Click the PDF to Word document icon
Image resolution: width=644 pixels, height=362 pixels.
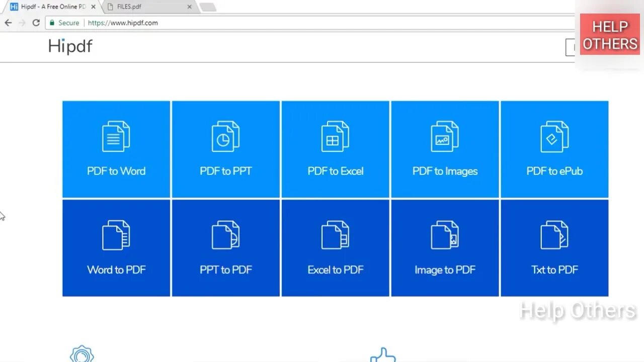116,136
